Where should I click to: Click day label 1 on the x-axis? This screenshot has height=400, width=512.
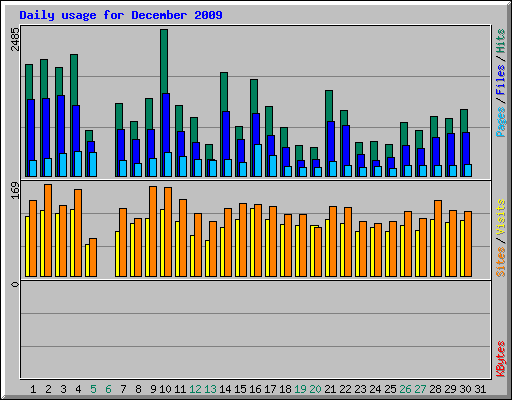coord(33,389)
